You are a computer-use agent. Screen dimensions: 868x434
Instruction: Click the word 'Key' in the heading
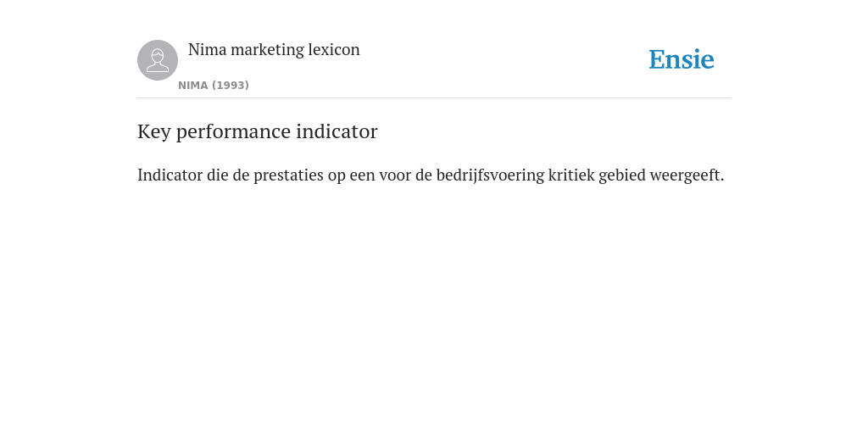[154, 131]
